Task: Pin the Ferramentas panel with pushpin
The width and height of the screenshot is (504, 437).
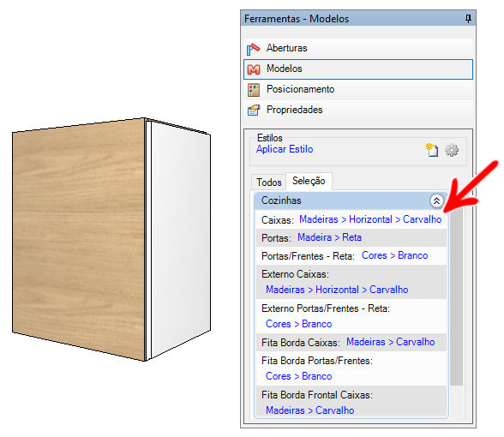Action: [x=468, y=19]
